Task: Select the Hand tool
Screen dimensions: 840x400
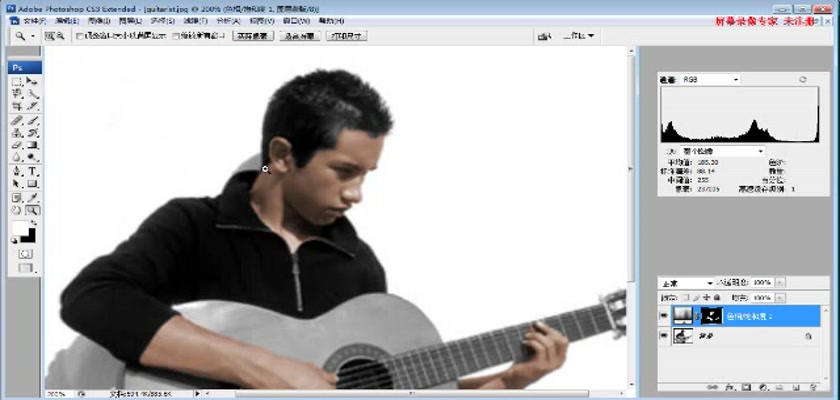Action: click(x=17, y=210)
